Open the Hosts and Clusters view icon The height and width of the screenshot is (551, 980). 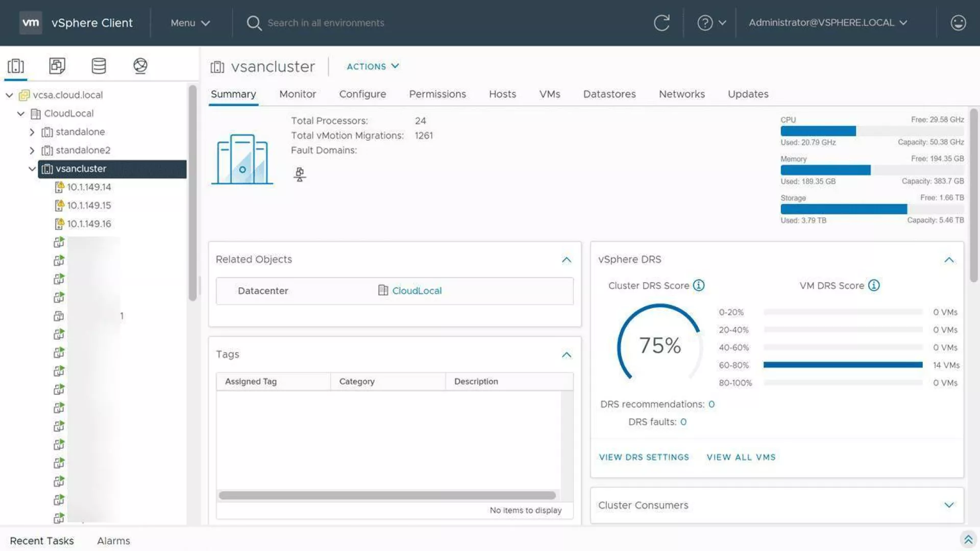(x=16, y=66)
